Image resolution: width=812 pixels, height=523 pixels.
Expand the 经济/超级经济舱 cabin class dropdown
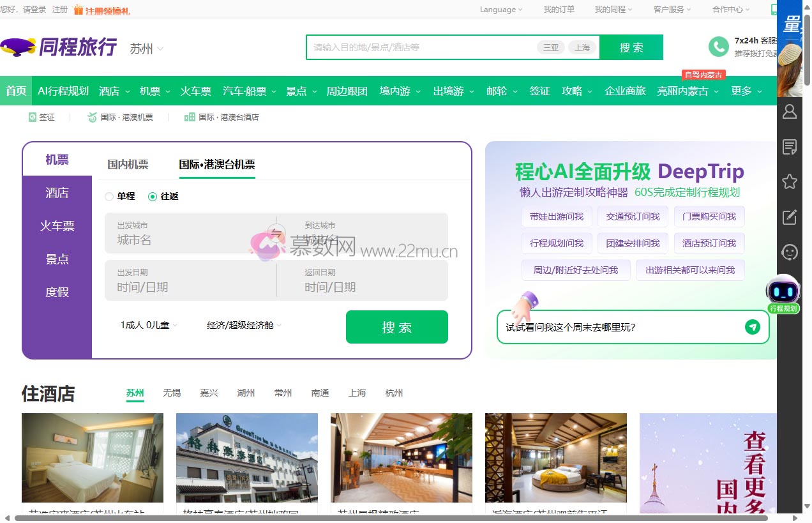click(244, 325)
